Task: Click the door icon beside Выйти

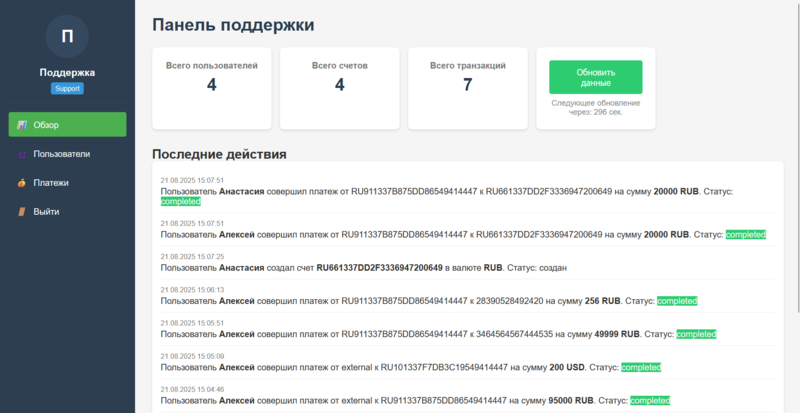Action: click(x=21, y=211)
